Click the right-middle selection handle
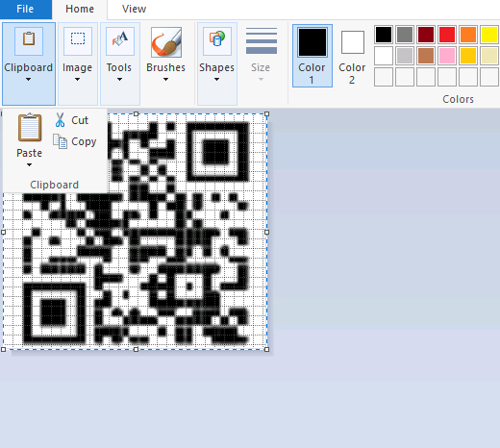 [267, 232]
